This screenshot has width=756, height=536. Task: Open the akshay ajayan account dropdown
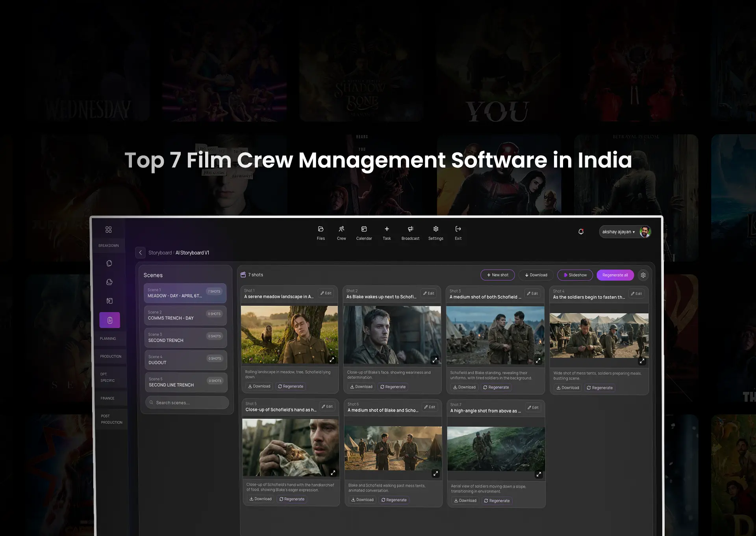(619, 232)
